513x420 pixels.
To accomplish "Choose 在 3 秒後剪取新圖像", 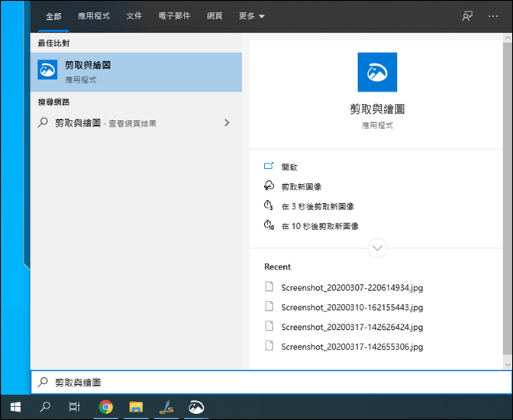I will [318, 206].
